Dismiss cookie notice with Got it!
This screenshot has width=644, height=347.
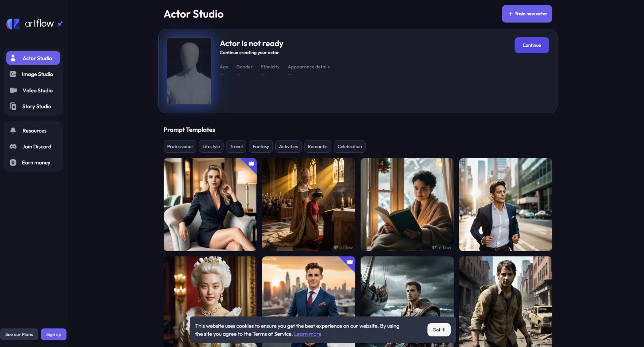click(x=439, y=330)
